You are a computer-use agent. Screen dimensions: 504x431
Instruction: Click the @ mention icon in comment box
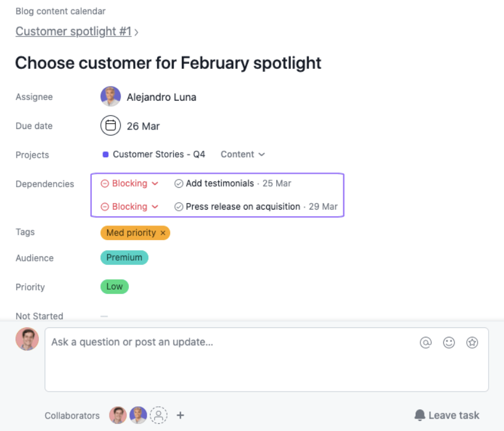click(426, 343)
